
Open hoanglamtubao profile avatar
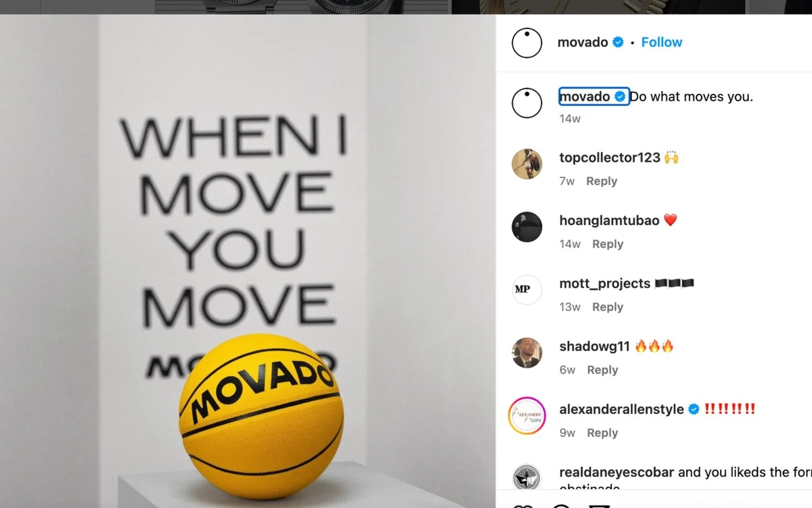(527, 227)
